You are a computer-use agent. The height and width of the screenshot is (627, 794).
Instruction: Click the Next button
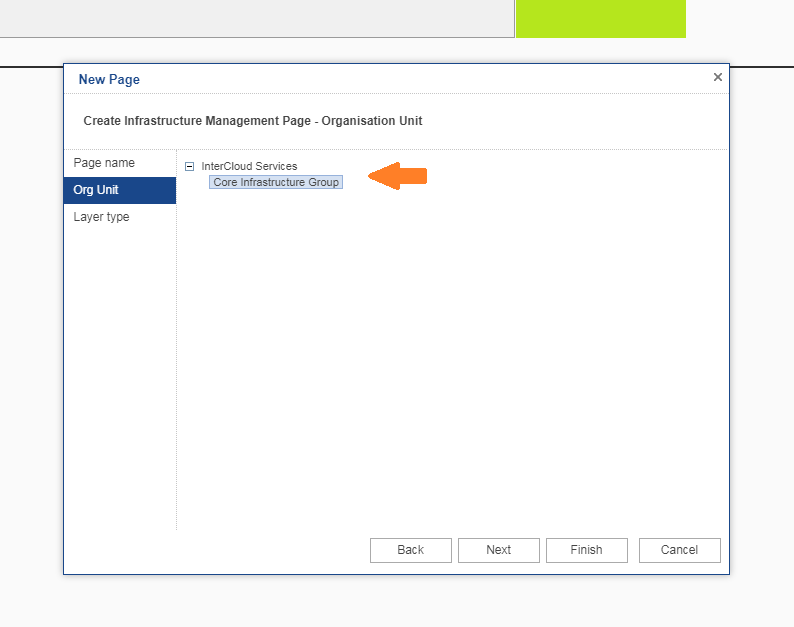pos(499,550)
